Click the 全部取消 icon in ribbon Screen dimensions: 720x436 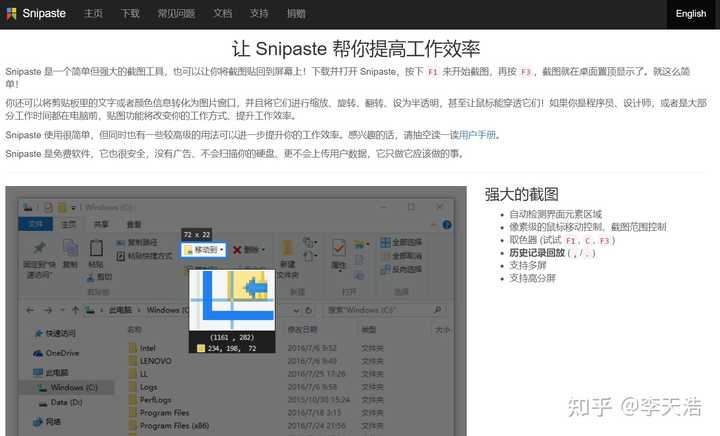[x=385, y=256]
